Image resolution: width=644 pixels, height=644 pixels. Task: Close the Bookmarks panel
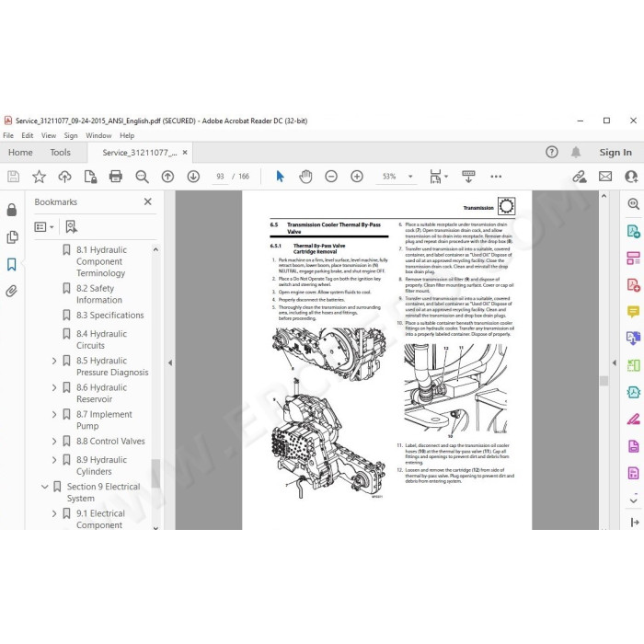point(148,201)
